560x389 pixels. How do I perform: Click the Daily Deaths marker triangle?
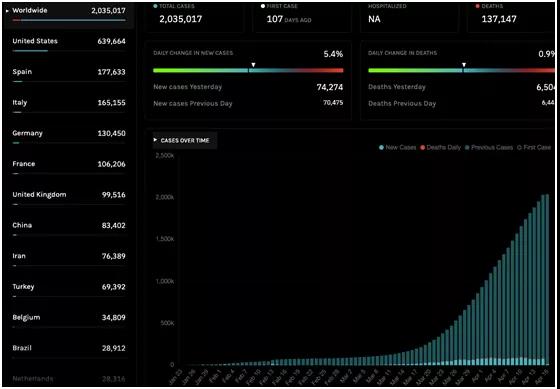(464, 65)
